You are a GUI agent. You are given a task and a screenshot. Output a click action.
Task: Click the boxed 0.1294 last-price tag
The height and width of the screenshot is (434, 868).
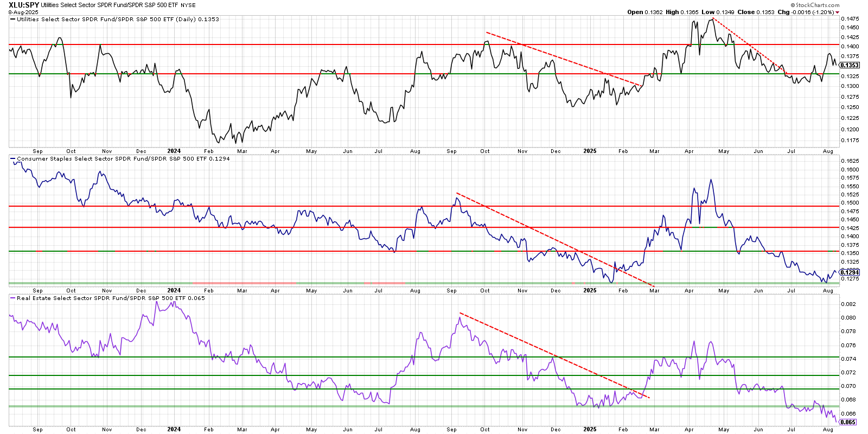849,272
